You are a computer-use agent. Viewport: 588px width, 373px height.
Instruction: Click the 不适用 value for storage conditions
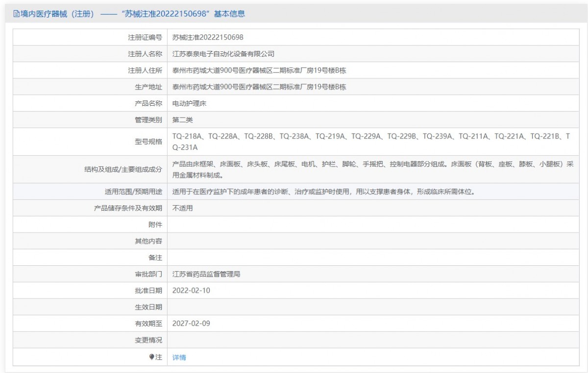tap(182, 208)
